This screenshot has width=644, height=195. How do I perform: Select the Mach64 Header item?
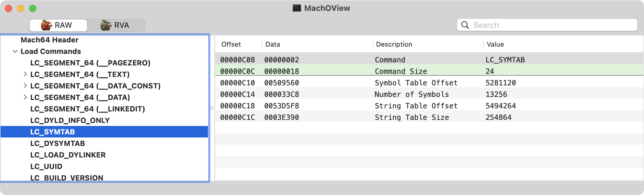(50, 40)
